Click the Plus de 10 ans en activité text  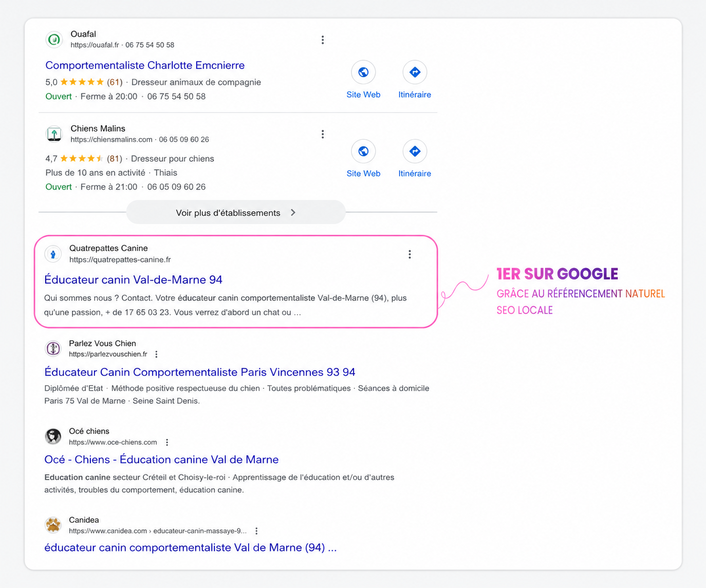click(95, 173)
